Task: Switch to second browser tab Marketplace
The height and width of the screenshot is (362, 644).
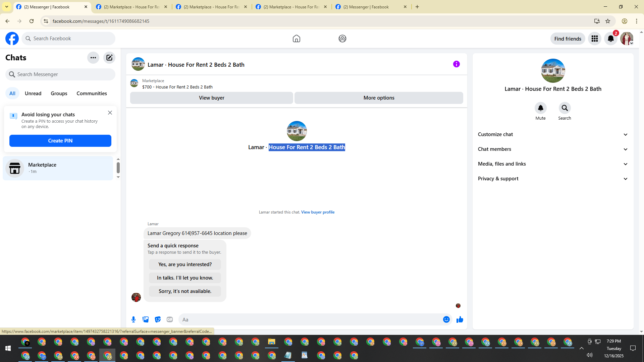Action: pos(132,7)
